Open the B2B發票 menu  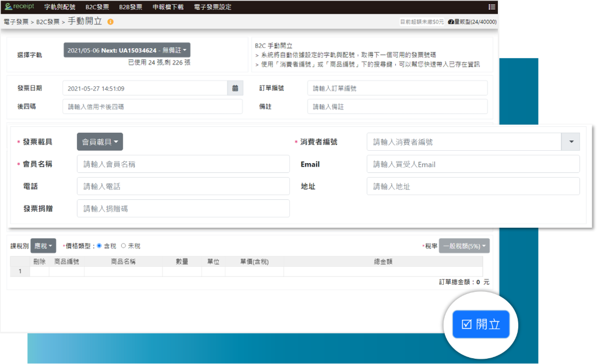[x=130, y=7]
